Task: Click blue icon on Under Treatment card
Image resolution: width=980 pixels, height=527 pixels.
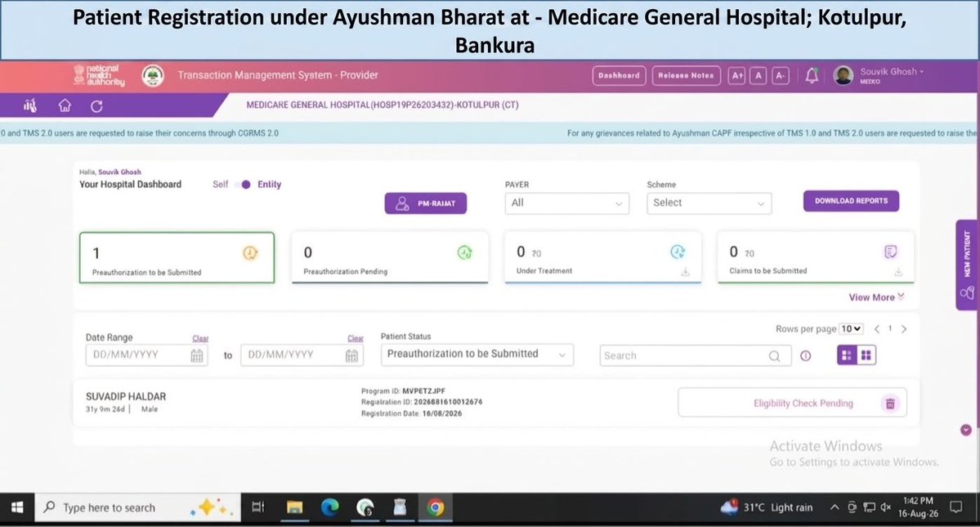Action: point(678,252)
